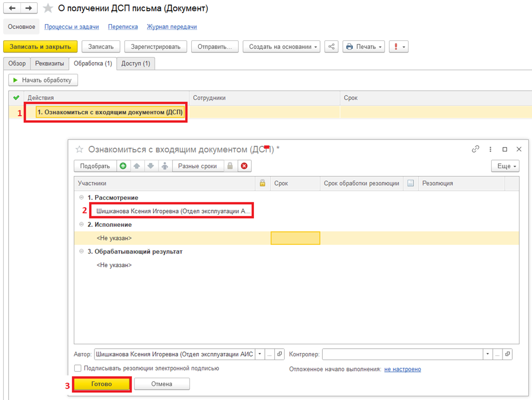Enable Подписывать резолюции электронной подписью checkbox
The width and height of the screenshot is (532, 400).
point(78,368)
